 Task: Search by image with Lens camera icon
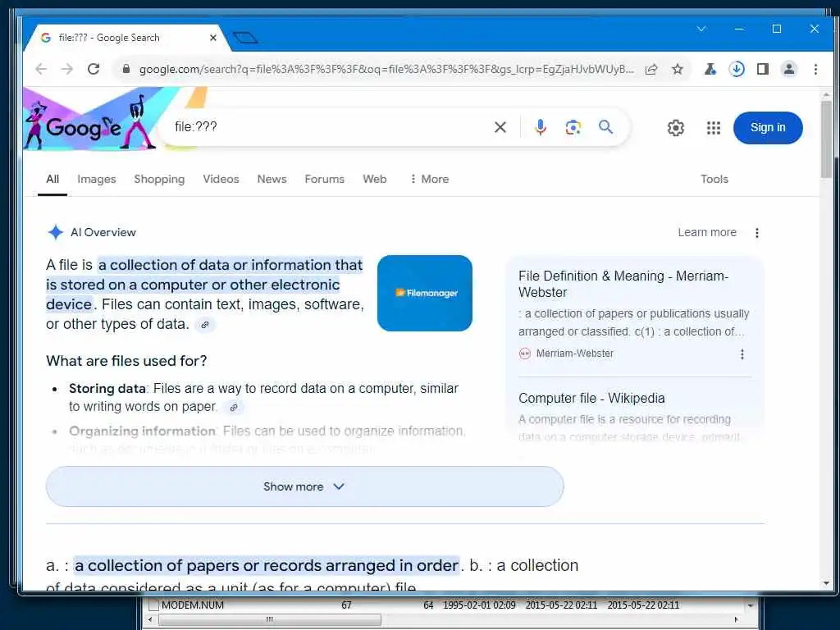click(573, 127)
